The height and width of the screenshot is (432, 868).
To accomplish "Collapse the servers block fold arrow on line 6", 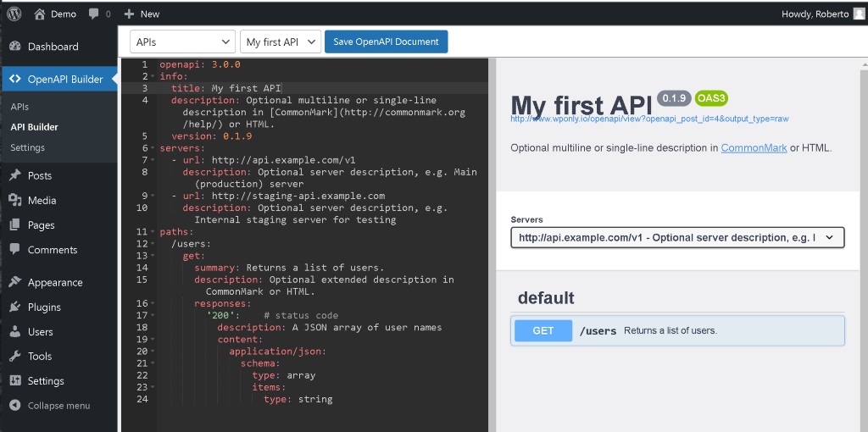I will pos(153,148).
